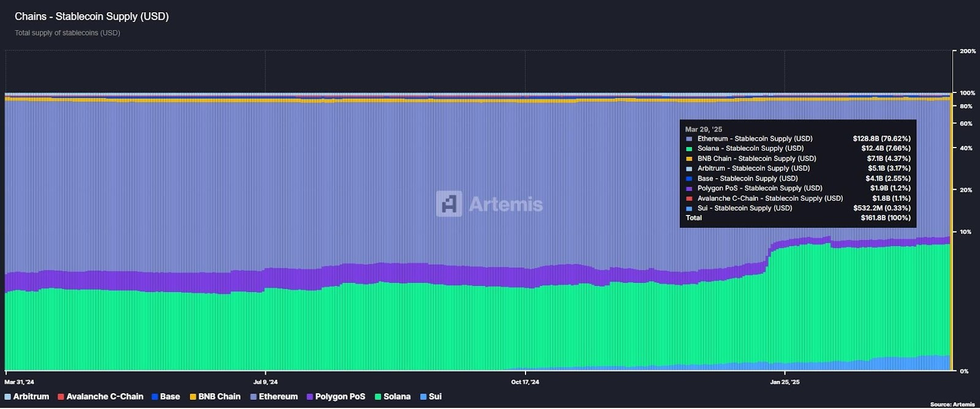Click the purple Polygon PoS legend swatch
This screenshot has height=409, width=980.
[x=309, y=397]
